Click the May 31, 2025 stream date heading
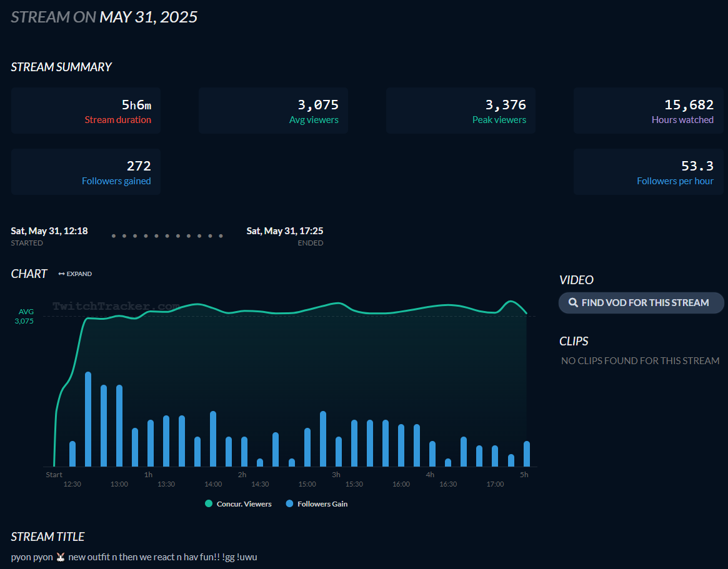Screen dimensions: 728x569 pos(148,17)
